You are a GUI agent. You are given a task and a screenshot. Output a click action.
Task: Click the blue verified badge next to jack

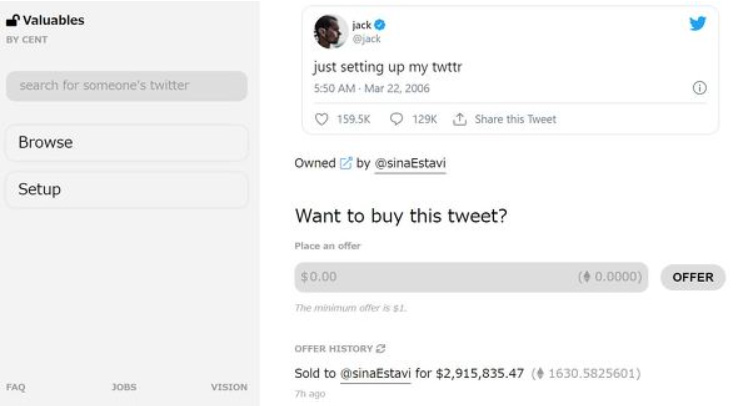coord(380,25)
